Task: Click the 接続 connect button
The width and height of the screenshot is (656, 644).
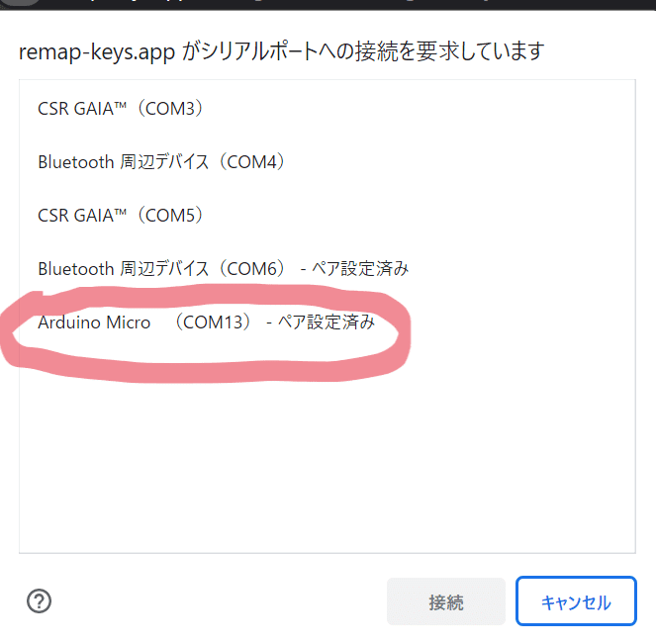Action: tap(446, 601)
